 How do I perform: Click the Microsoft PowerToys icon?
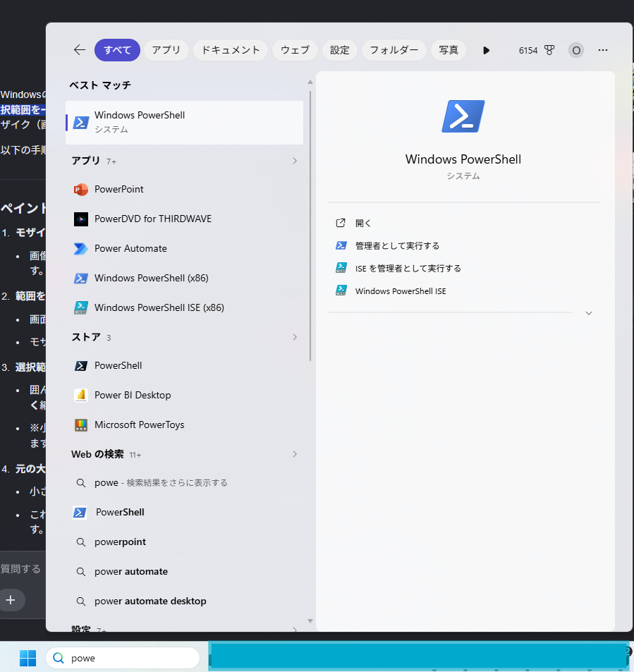[81, 424]
